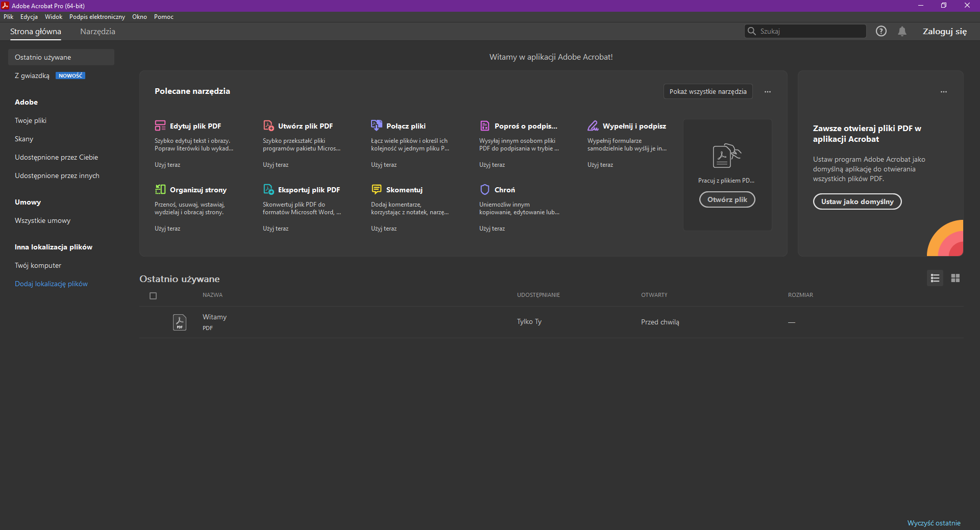Click Dodaj lokalizację plików link
980x530 pixels.
coord(51,284)
